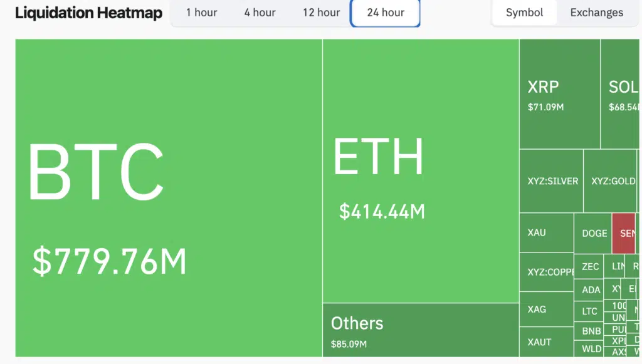
Task: Click the ZEC heatmap tile
Action: click(x=589, y=266)
